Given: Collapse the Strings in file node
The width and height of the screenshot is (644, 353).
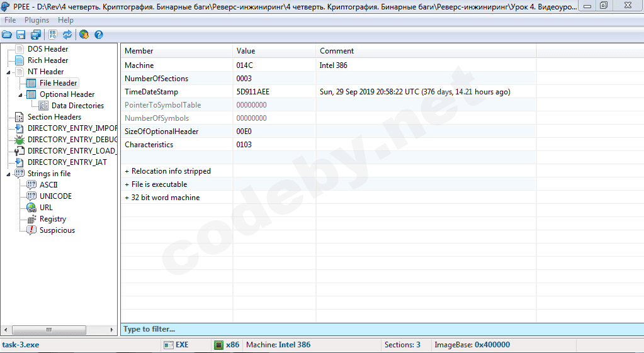Looking at the screenshot, I should pos(8,174).
